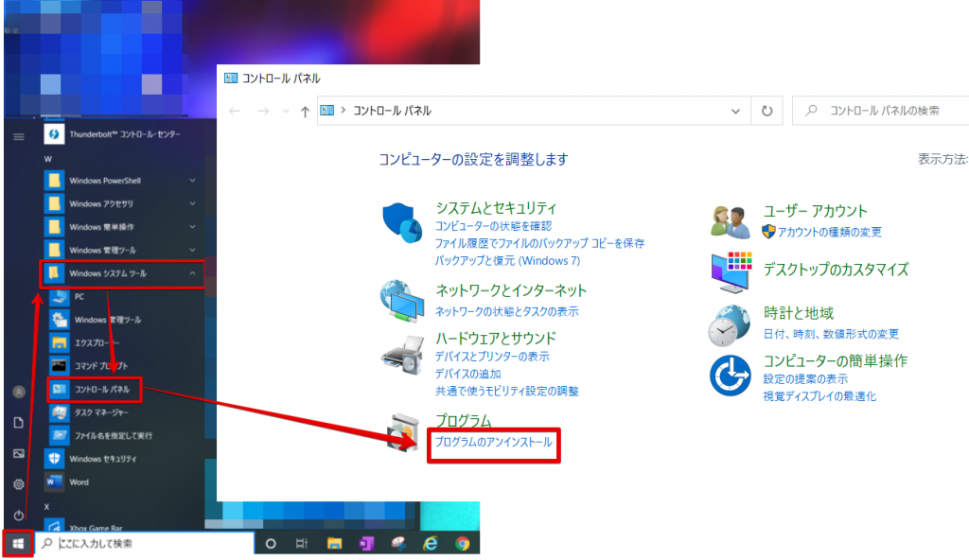This screenshot has width=969, height=560.
Task: Click 設定の提案の表示 link
Action: point(805,379)
